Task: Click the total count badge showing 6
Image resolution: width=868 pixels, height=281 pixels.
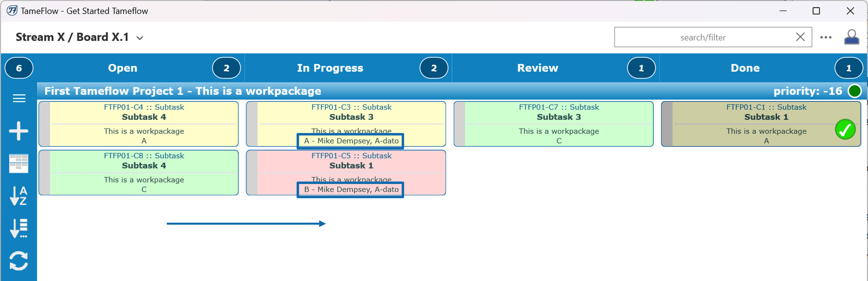Action: 19,68
